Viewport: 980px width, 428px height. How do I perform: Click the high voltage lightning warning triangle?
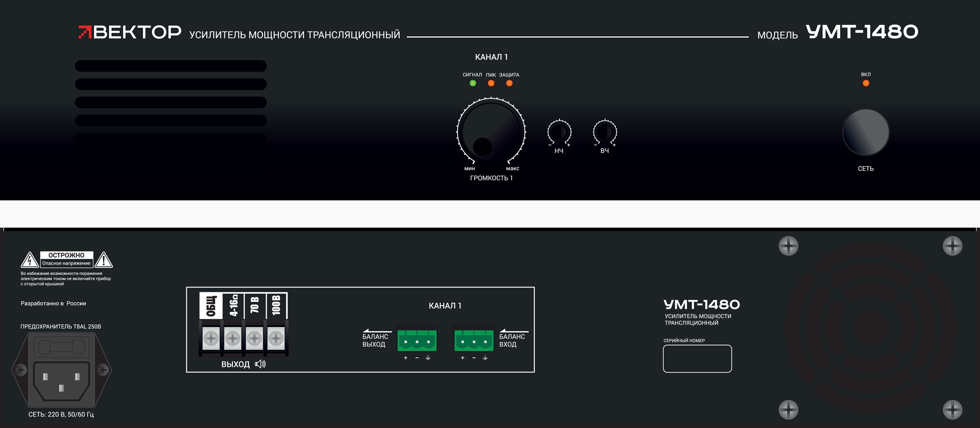coord(30,260)
